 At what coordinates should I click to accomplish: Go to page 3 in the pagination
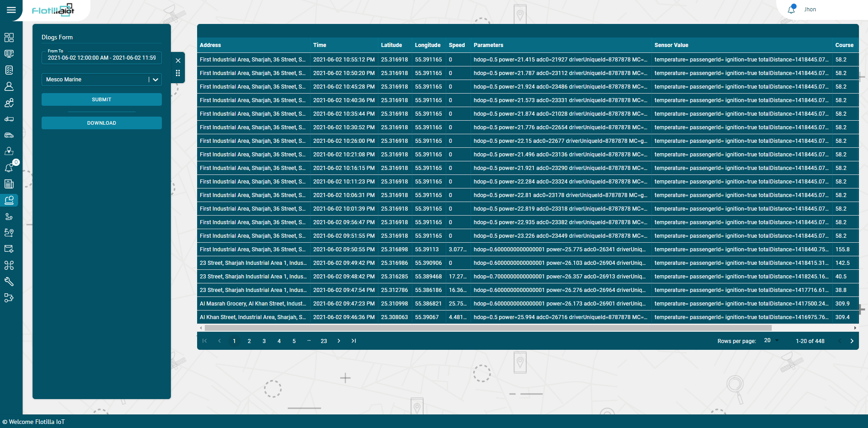264,341
